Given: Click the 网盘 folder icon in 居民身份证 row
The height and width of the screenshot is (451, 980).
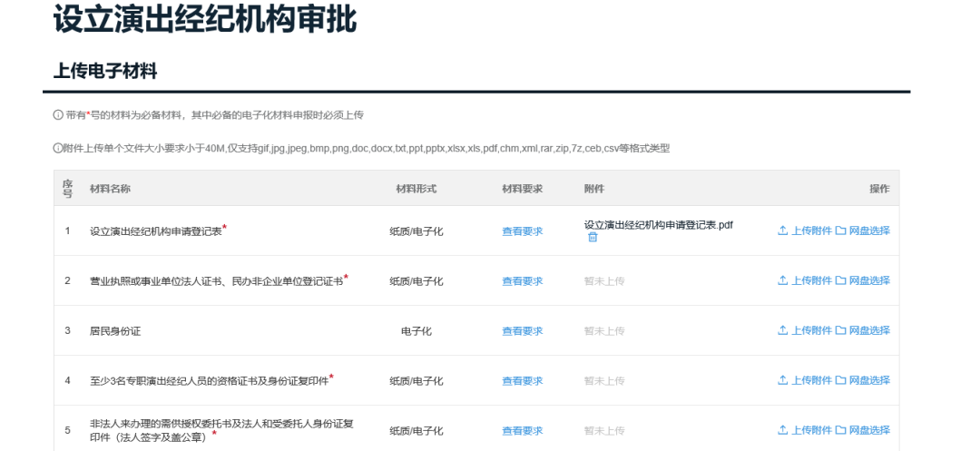Looking at the screenshot, I should click(x=840, y=330).
